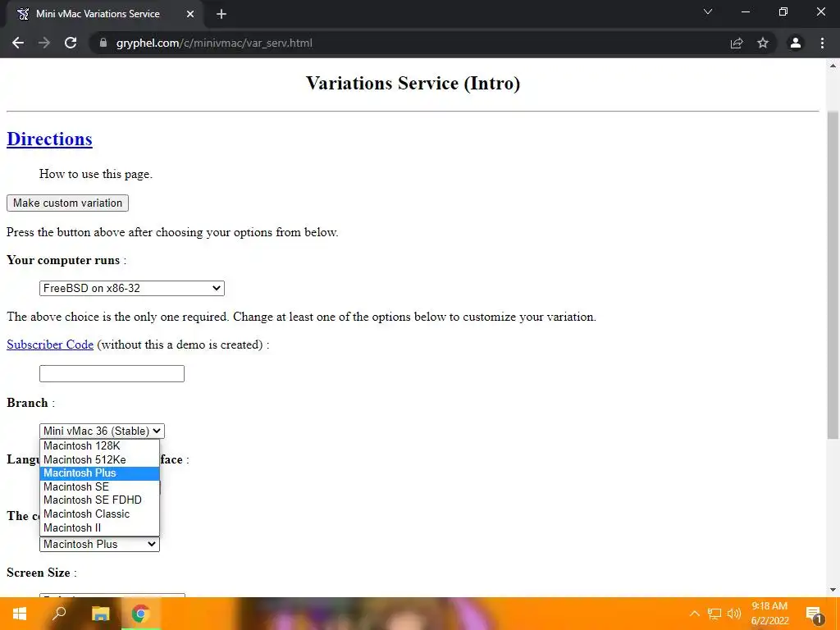Click the Chrome taskbar icon

[140, 614]
